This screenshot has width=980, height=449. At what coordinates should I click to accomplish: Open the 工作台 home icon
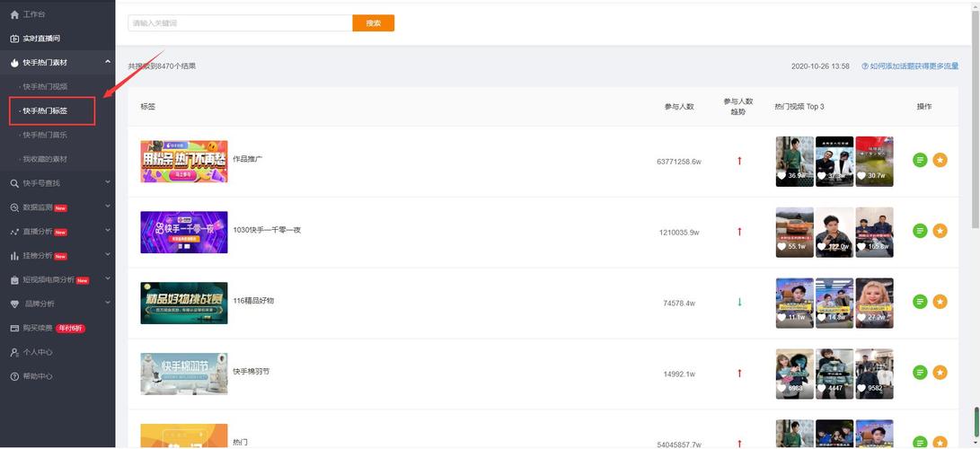pyautogui.click(x=14, y=14)
